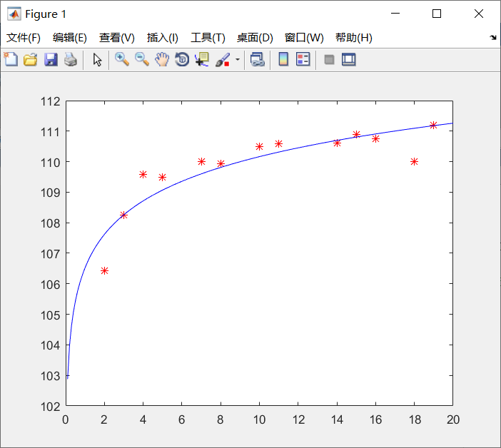Save the figure using the floppy disk icon
Image resolution: width=501 pixels, height=448 pixels.
tap(51, 60)
